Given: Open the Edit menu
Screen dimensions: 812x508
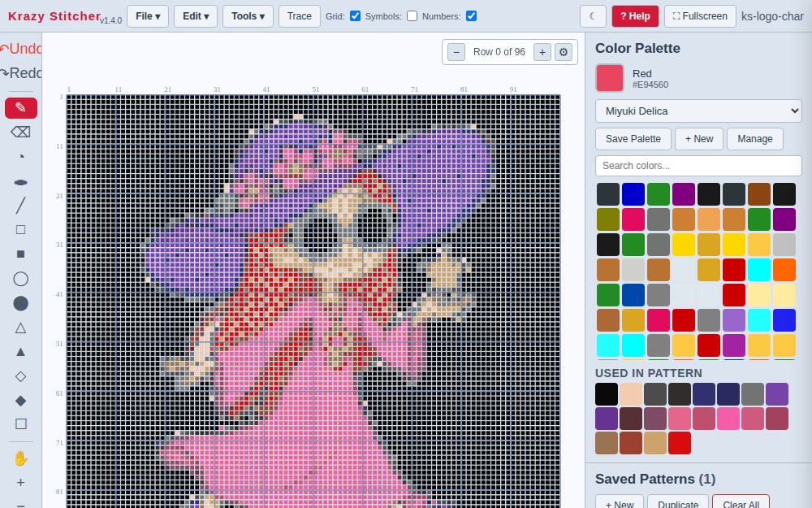Looking at the screenshot, I should tap(196, 16).
